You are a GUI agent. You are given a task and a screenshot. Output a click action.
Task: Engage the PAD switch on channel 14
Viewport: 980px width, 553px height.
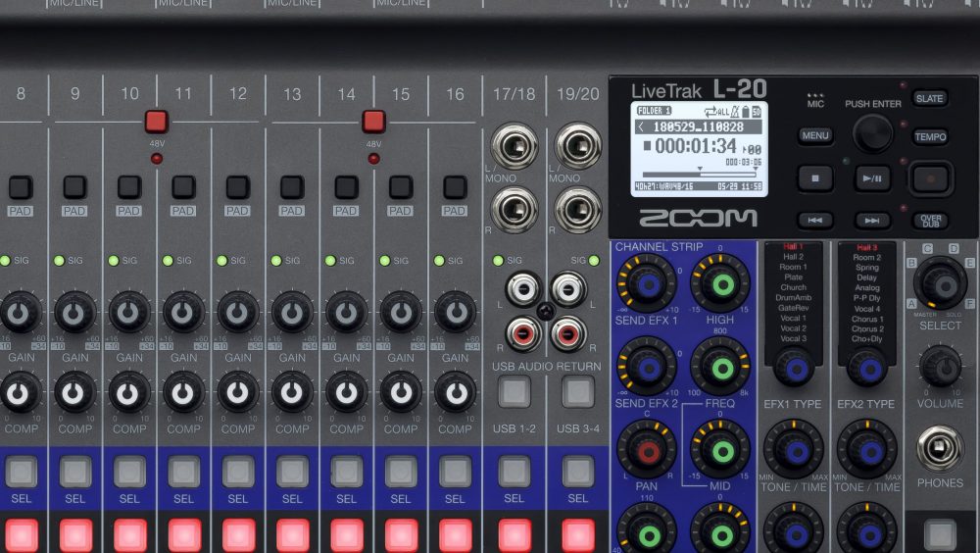point(346,187)
